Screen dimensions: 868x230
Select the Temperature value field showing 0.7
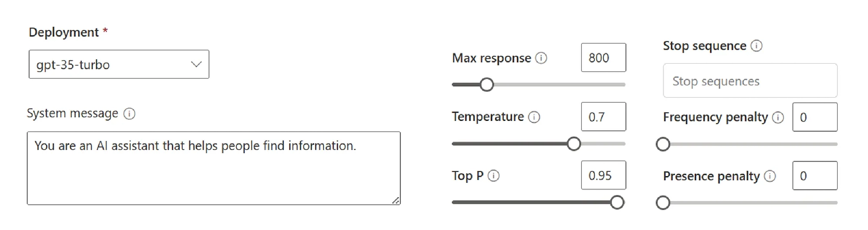pyautogui.click(x=603, y=117)
